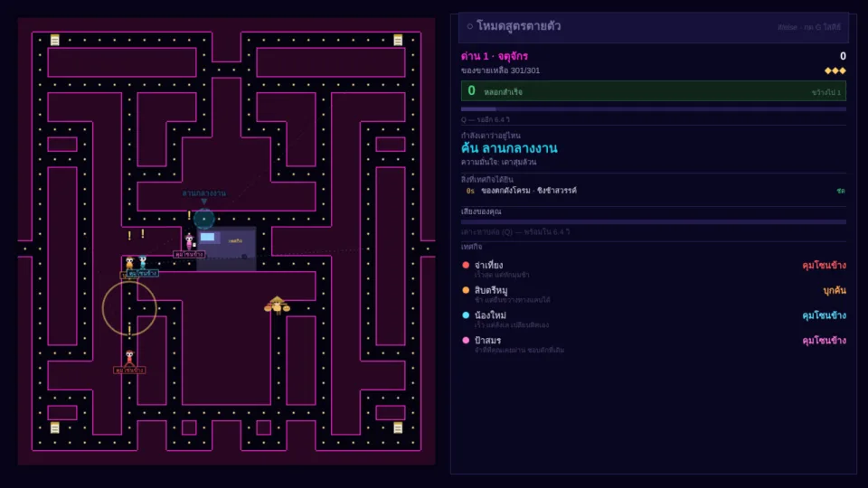Click the green หลอกสำเร็จ counter bar
Viewport: 868px width, 488px height.
coord(653,91)
